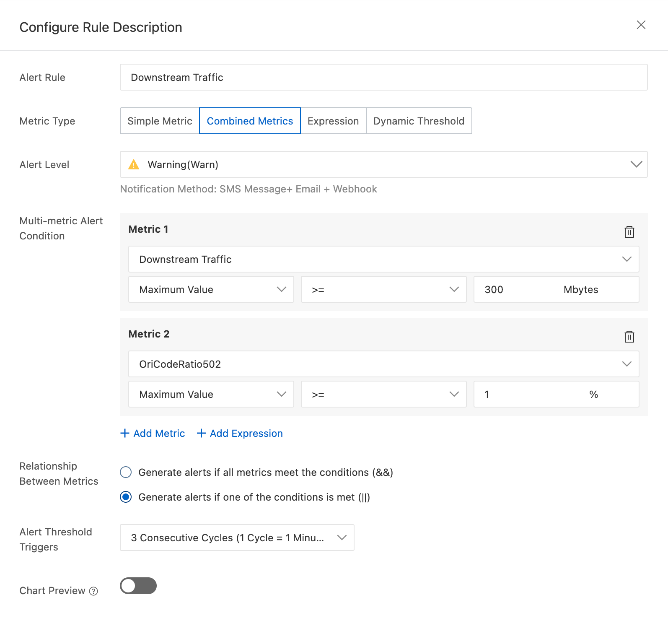Click the Alert Rule name input field

383,77
